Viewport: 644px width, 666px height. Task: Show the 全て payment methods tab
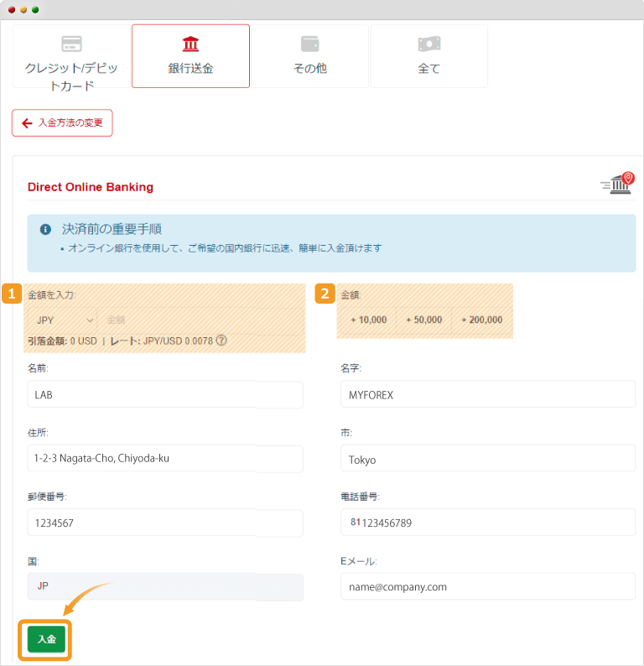click(x=429, y=56)
